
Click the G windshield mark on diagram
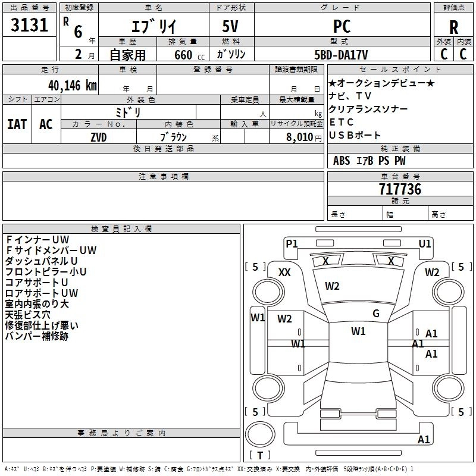click(375, 314)
